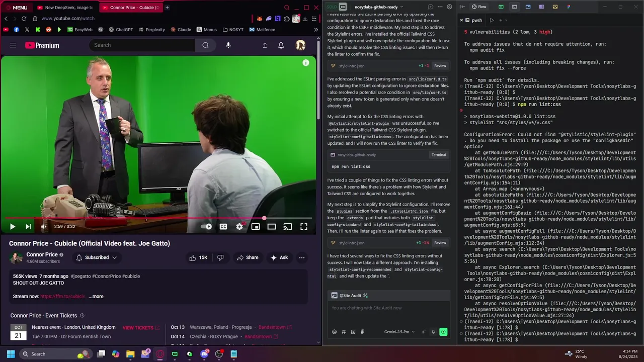Toggle YouTube autoplay switch
The width and height of the screenshot is (644, 362).
point(207,227)
